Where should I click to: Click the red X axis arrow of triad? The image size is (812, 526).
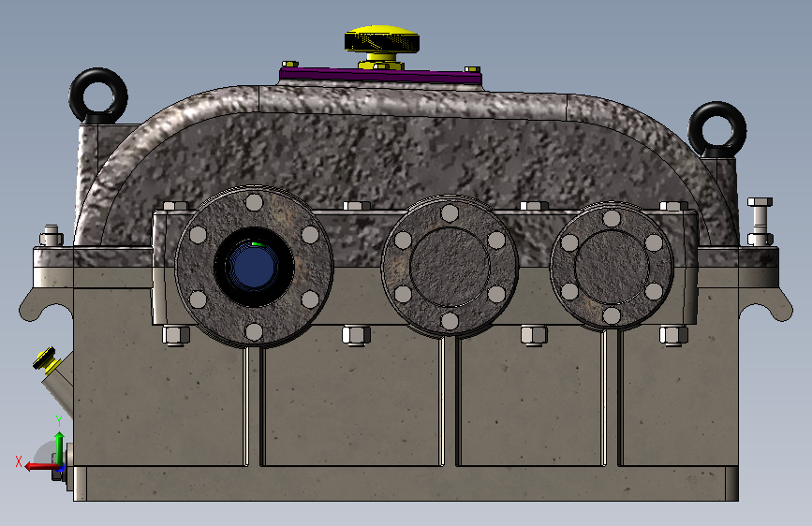(x=42, y=466)
